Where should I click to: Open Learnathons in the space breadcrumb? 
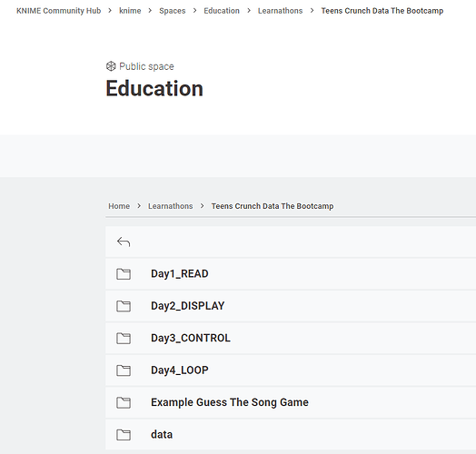click(x=170, y=206)
